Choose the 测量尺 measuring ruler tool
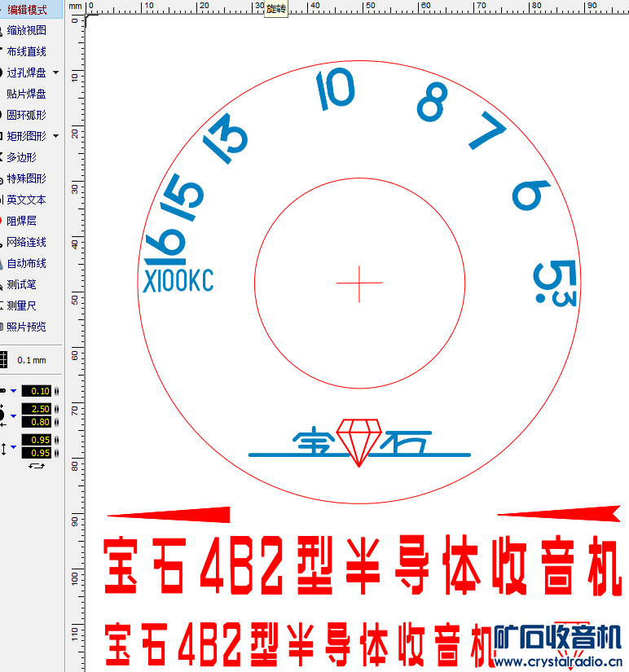629x672 pixels. 21,305
